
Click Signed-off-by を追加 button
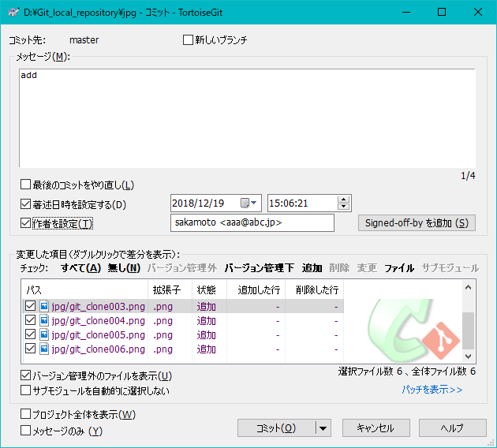tap(417, 223)
